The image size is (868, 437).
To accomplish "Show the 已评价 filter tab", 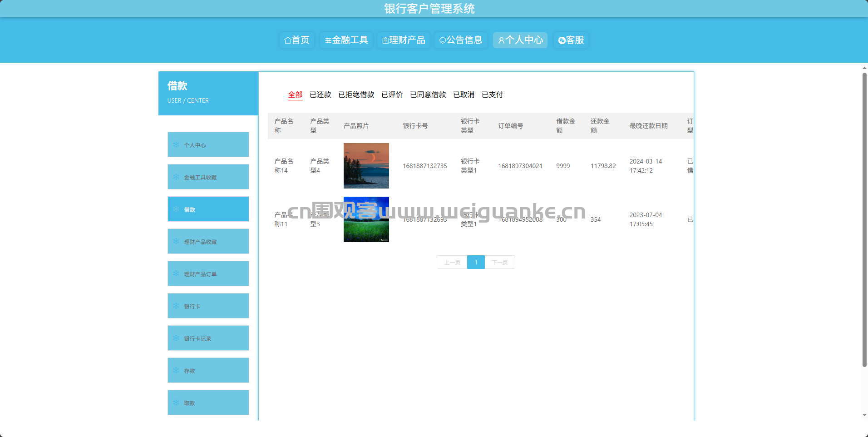I will (392, 94).
